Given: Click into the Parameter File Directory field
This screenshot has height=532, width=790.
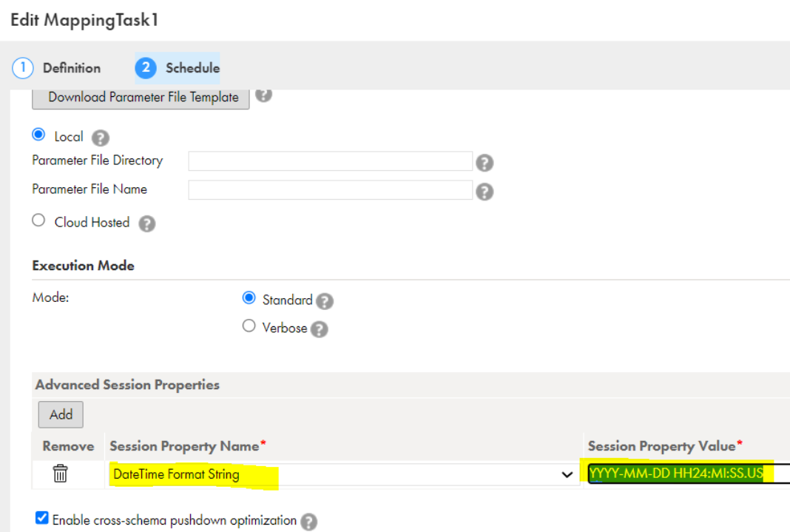Looking at the screenshot, I should click(331, 161).
